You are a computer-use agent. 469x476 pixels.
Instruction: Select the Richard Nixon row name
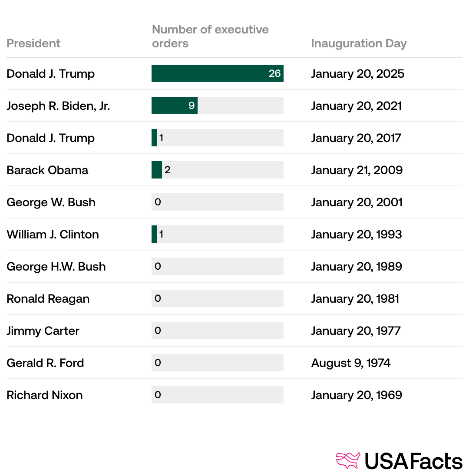click(x=44, y=395)
